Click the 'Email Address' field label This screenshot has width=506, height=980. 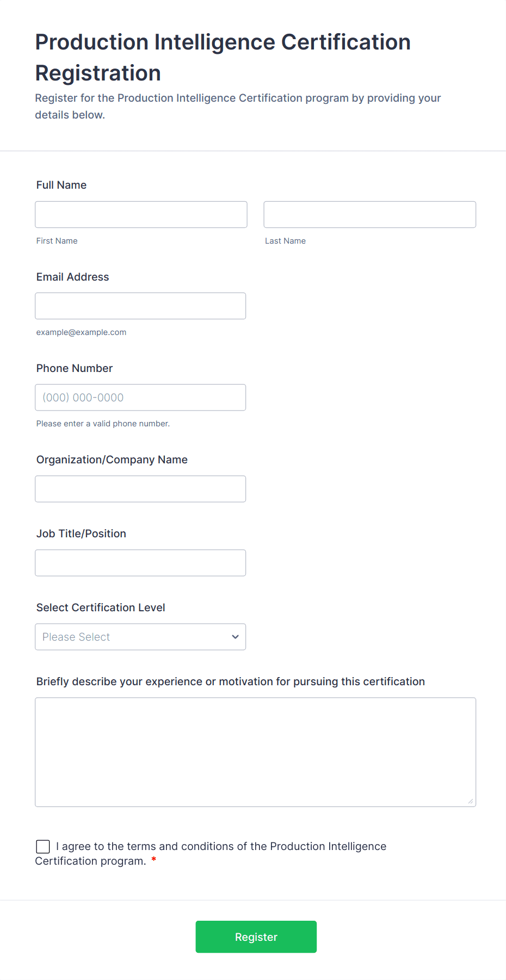[72, 277]
